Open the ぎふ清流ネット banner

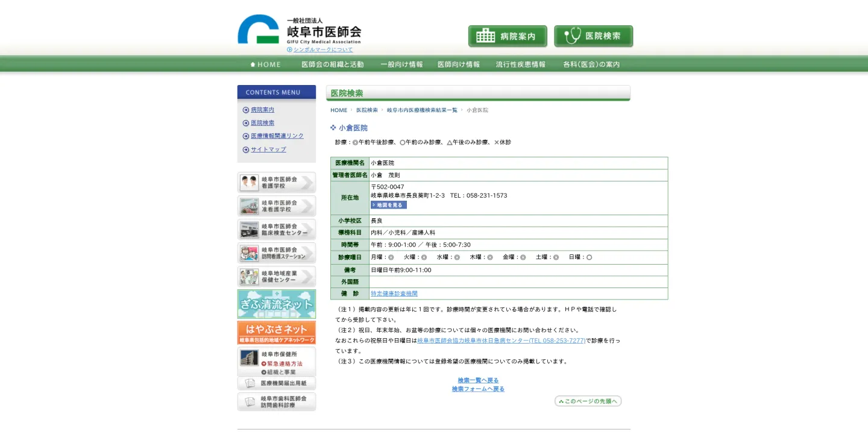pos(277,304)
